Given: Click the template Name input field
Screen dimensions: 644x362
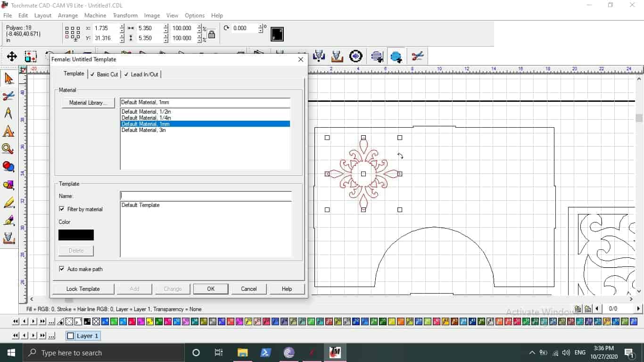Looking at the screenshot, I should 206,196.
